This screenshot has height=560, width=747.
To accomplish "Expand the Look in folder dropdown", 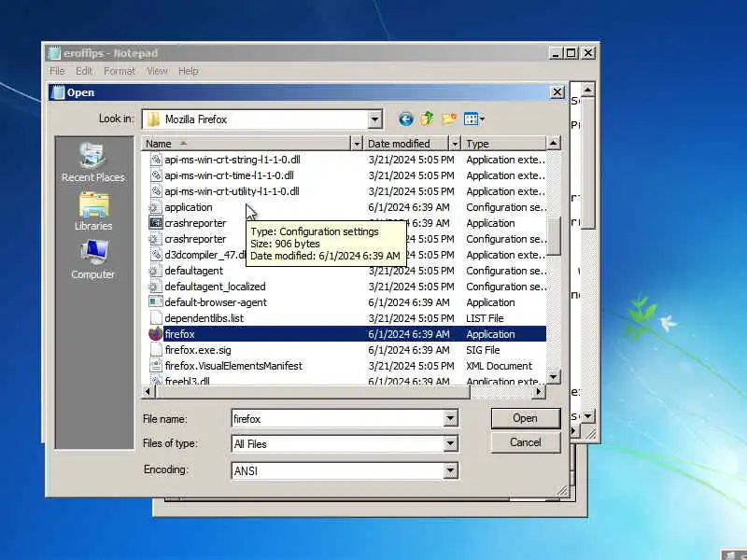I will [375, 119].
